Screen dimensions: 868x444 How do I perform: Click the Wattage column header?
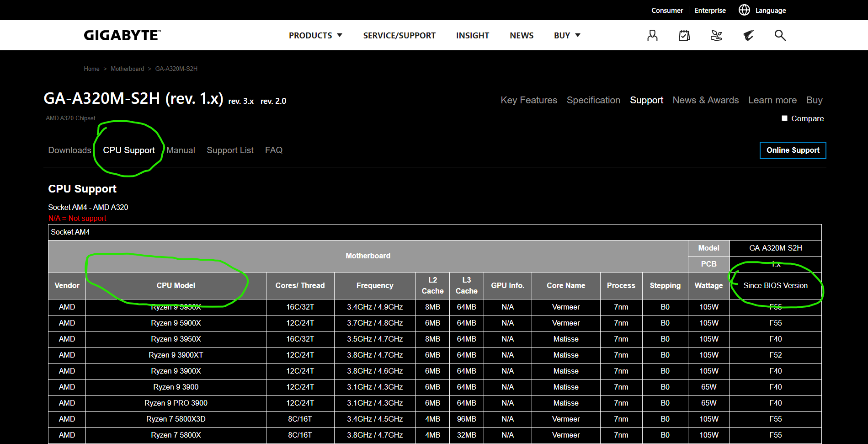coord(708,286)
